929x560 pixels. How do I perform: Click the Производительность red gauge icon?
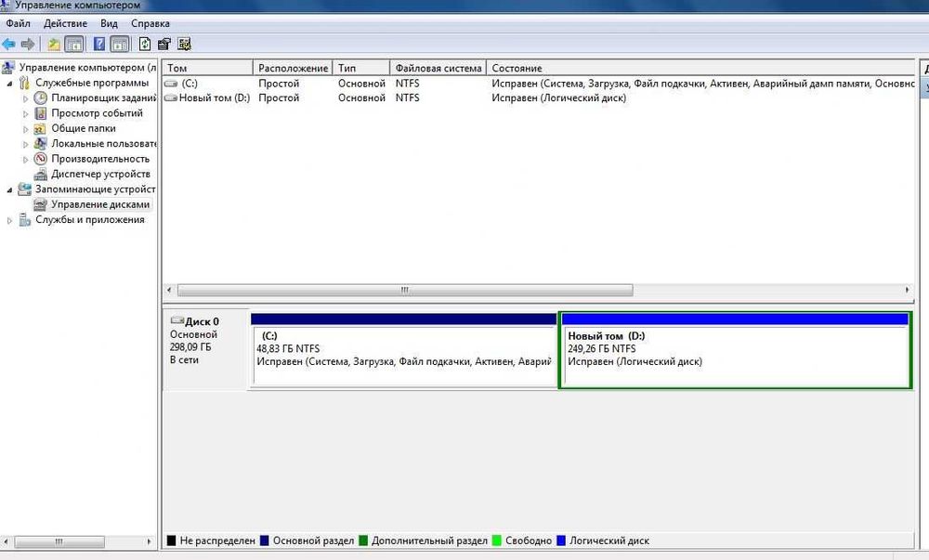pyautogui.click(x=40, y=159)
